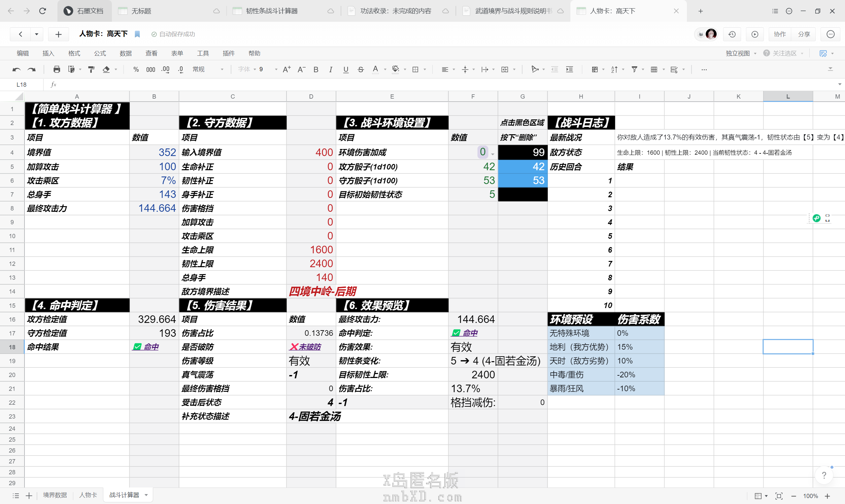Click the clear format eraser icon
845x504 pixels.
tap(106, 69)
